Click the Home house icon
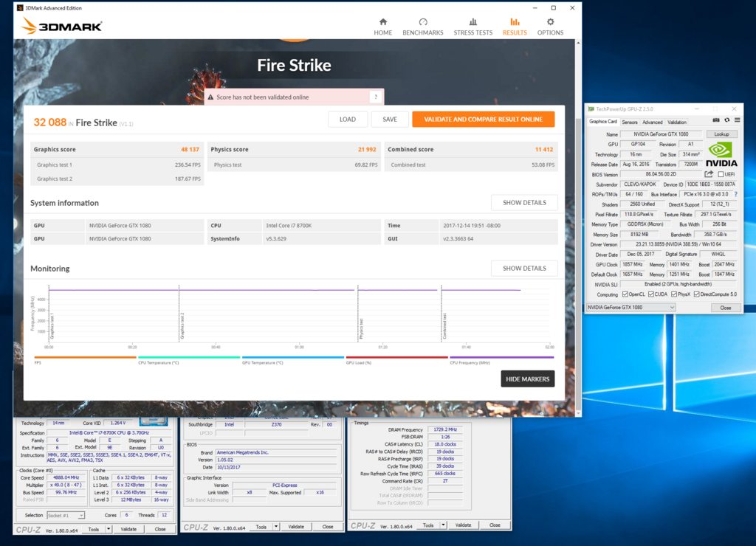This screenshot has height=546, width=756. coord(383,21)
